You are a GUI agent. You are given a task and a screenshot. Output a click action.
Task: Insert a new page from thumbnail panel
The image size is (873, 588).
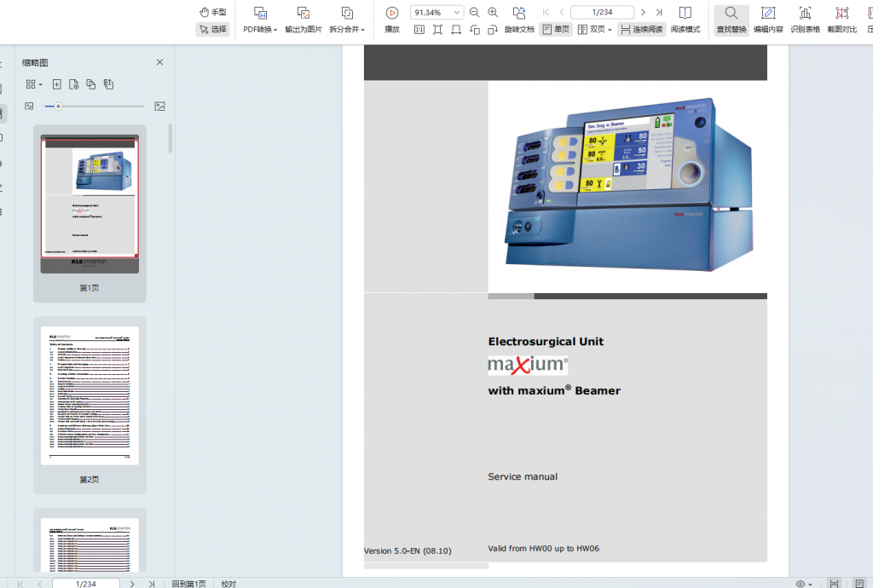tap(57, 84)
